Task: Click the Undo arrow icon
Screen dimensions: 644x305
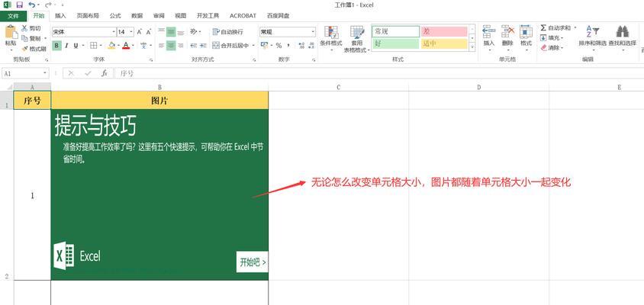Action: tap(32, 5)
